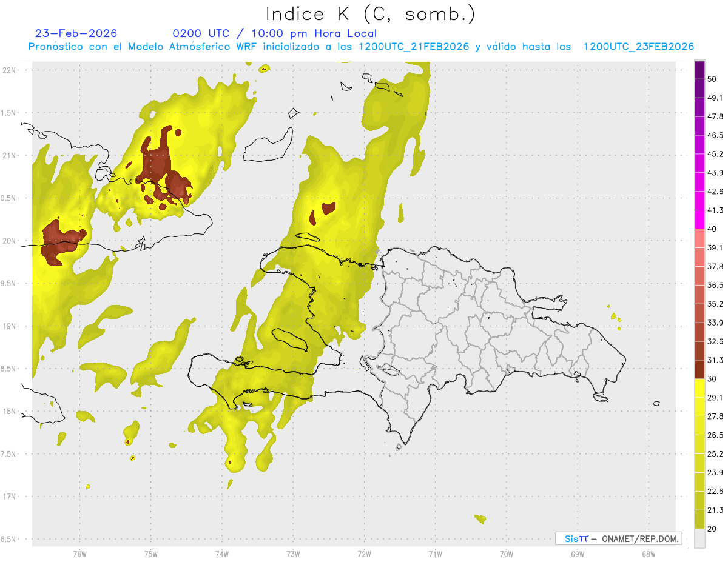Click the 27.8 color scale label
The width and height of the screenshot is (728, 562).
tap(715, 416)
